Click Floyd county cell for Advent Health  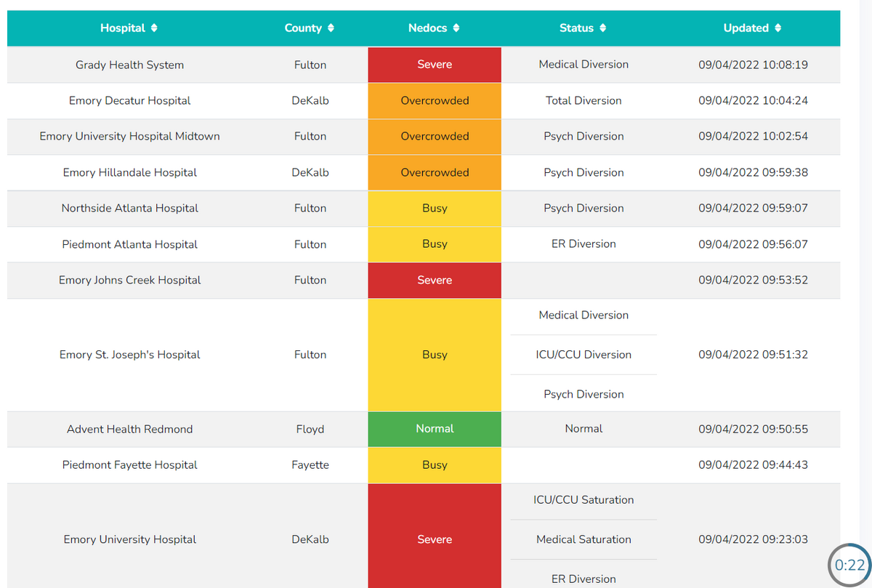(310, 430)
